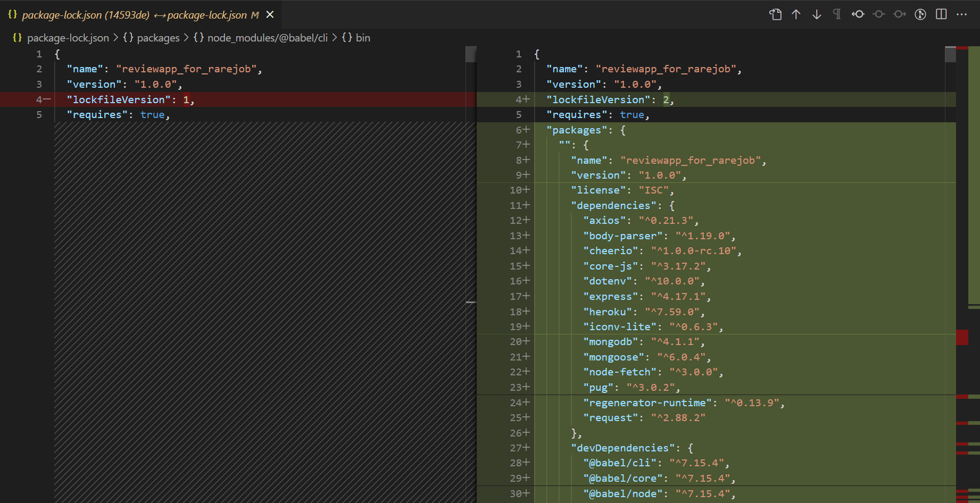Screen dimensions: 980x503
Task: Click line number 4 in the left pane
Action: click(38, 99)
